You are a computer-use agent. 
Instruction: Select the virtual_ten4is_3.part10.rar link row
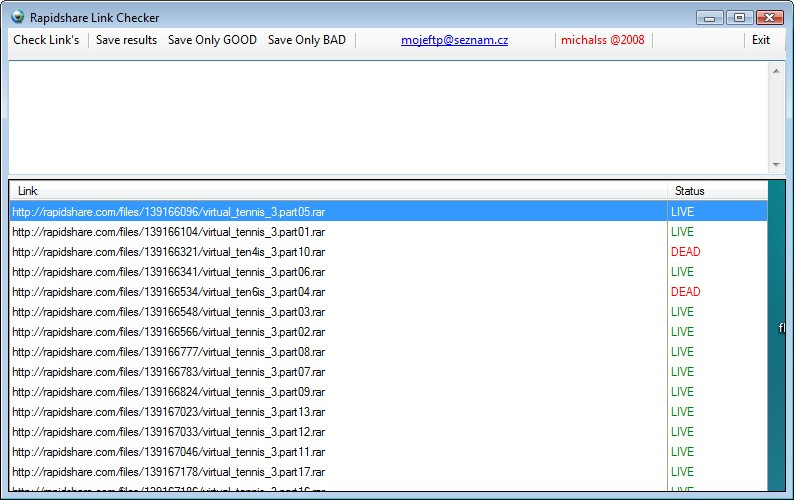pos(388,252)
